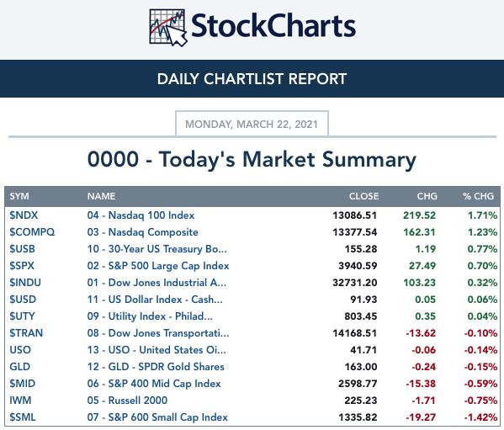
Task: Click the $SML symbol link
Action: (23, 417)
